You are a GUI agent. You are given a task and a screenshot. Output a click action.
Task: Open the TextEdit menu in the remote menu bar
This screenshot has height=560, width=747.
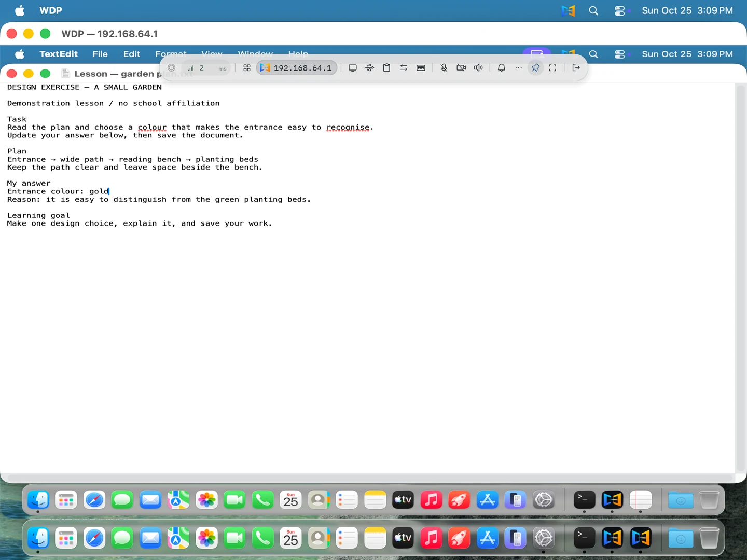tap(59, 54)
